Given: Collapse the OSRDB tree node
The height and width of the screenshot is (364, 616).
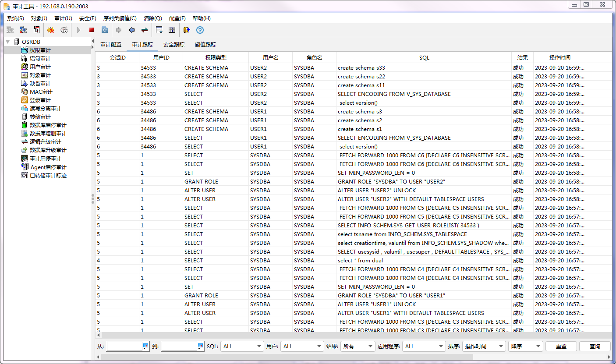Looking at the screenshot, I should click(x=8, y=42).
